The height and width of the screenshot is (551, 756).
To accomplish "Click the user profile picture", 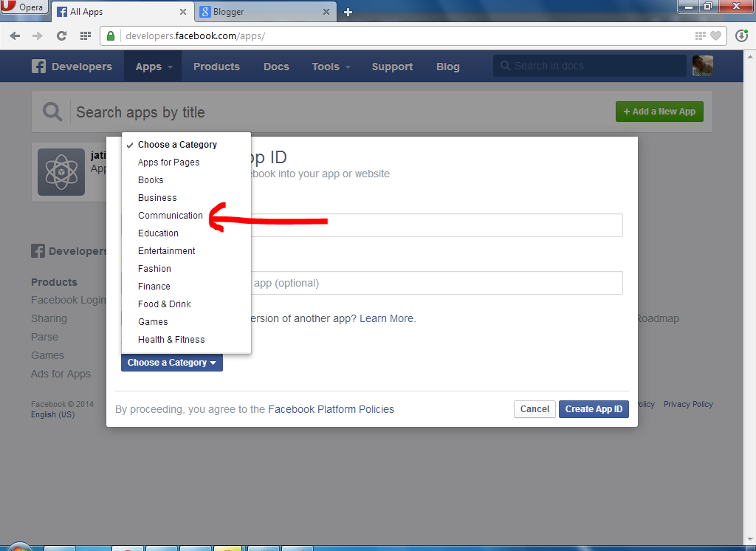I will pyautogui.click(x=703, y=66).
